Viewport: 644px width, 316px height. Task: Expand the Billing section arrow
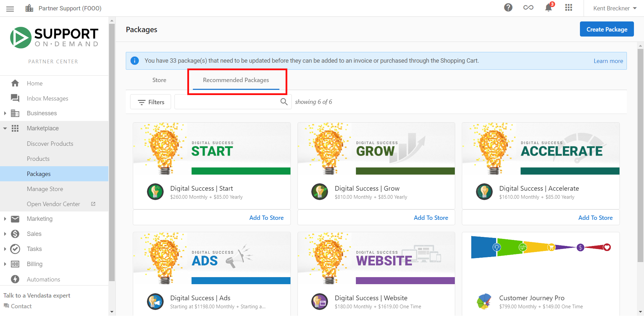[x=5, y=264]
